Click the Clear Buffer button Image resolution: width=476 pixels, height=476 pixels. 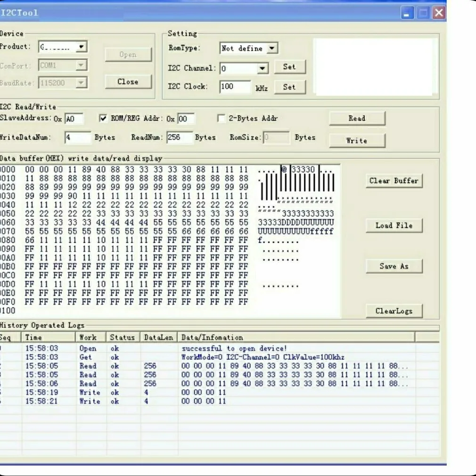(394, 181)
